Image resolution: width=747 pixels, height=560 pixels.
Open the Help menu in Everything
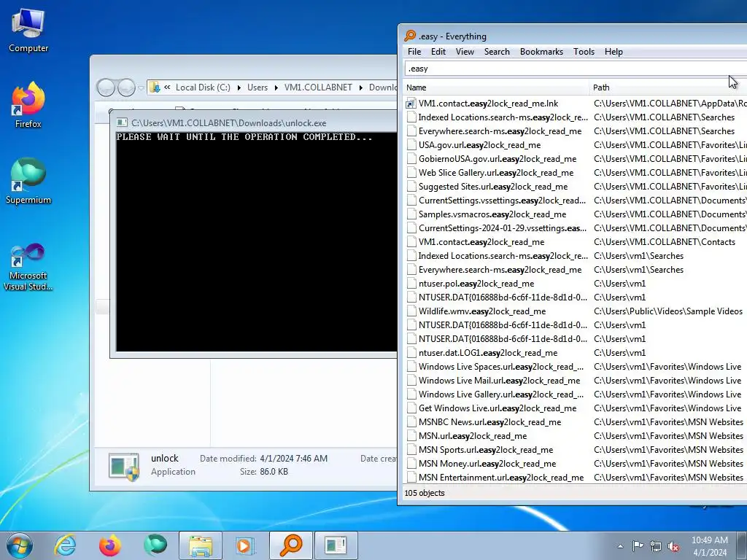(x=614, y=52)
